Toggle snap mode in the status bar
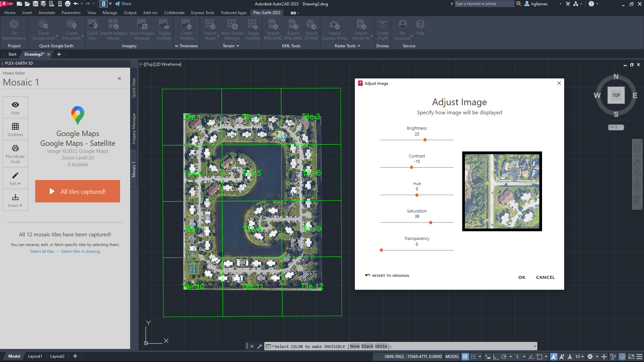Screen dimensions: 644x362 coord(473,357)
